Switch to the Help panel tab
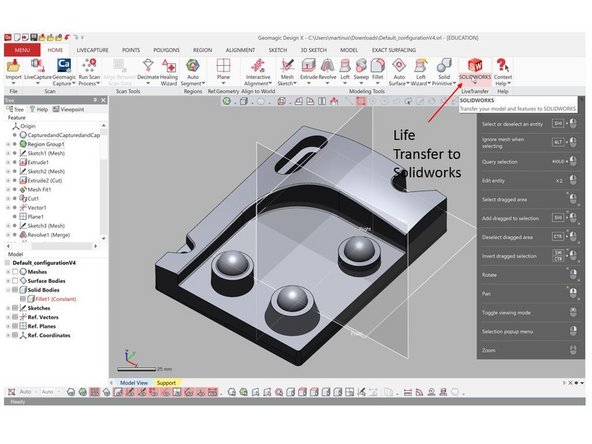 [x=39, y=109]
